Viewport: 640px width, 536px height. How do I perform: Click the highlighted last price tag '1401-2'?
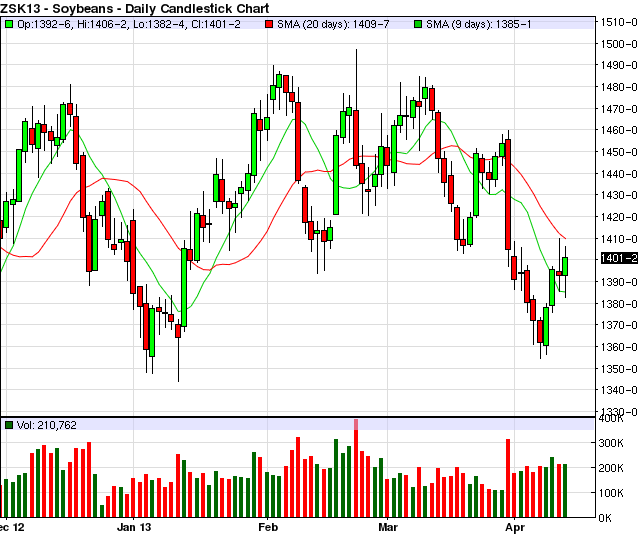tap(618, 258)
